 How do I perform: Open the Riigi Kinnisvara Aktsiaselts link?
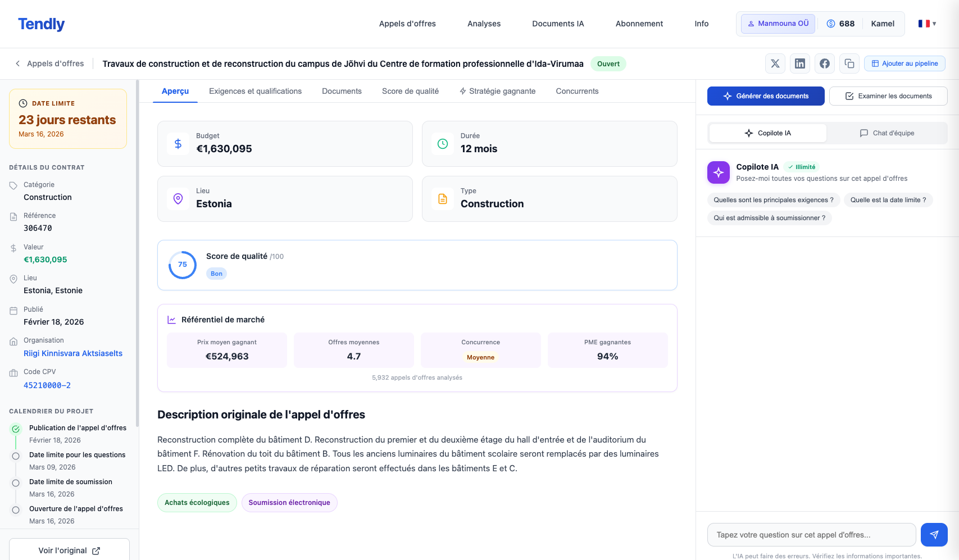point(73,353)
